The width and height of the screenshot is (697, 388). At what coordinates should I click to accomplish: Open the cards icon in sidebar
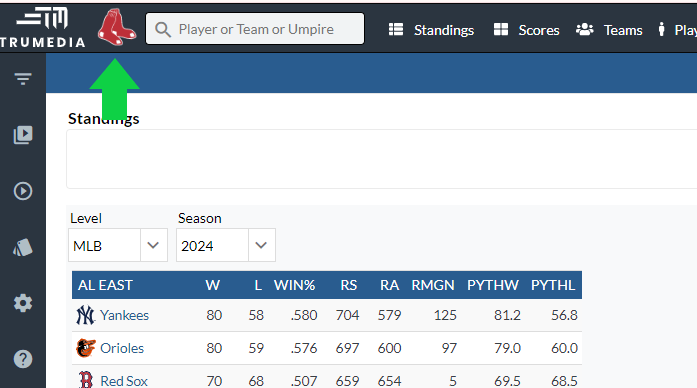click(23, 247)
